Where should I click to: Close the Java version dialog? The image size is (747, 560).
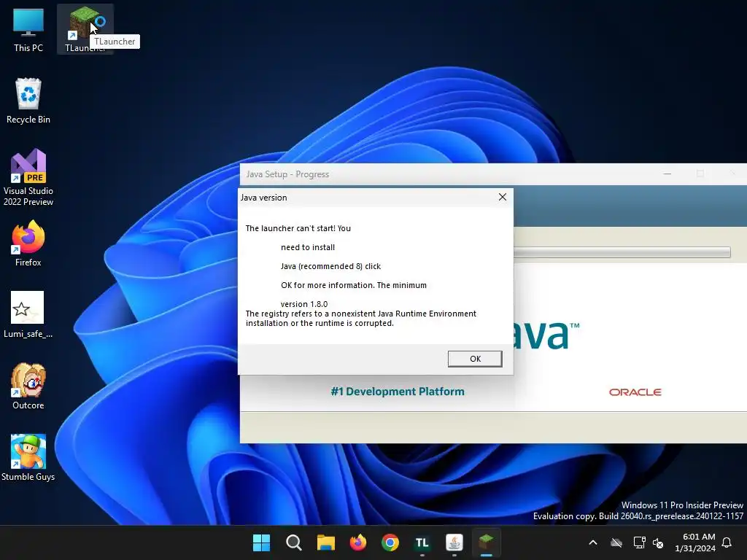point(502,197)
